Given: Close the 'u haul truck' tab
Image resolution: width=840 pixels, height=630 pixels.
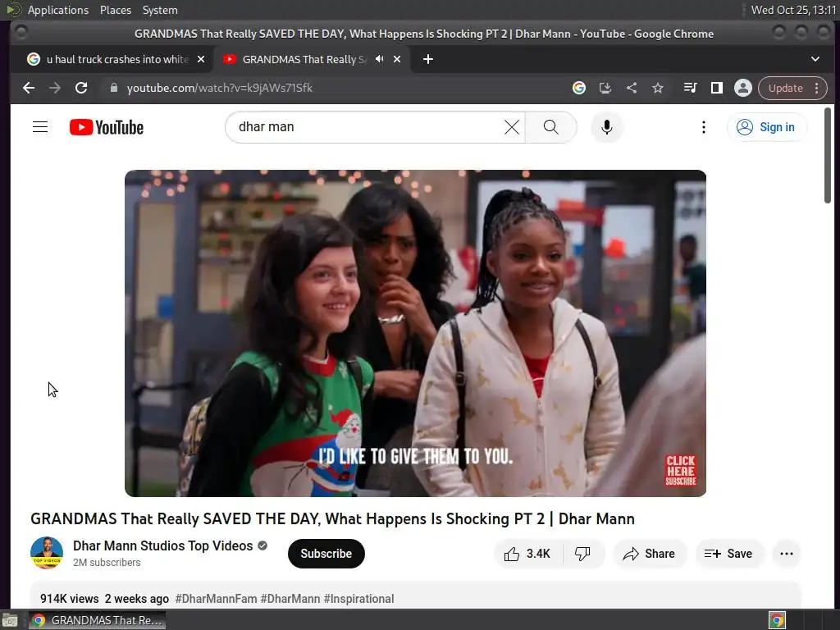Looking at the screenshot, I should 201,59.
